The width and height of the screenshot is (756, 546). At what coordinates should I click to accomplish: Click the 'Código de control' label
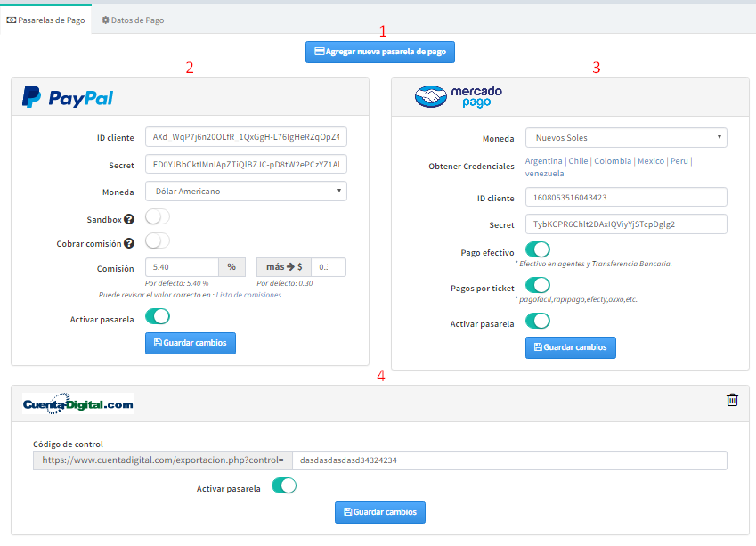click(x=68, y=444)
